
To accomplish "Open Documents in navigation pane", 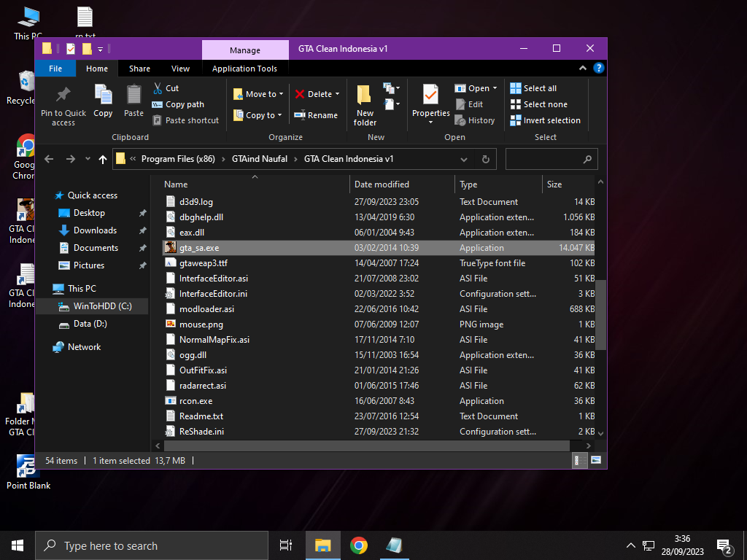I will click(x=96, y=248).
